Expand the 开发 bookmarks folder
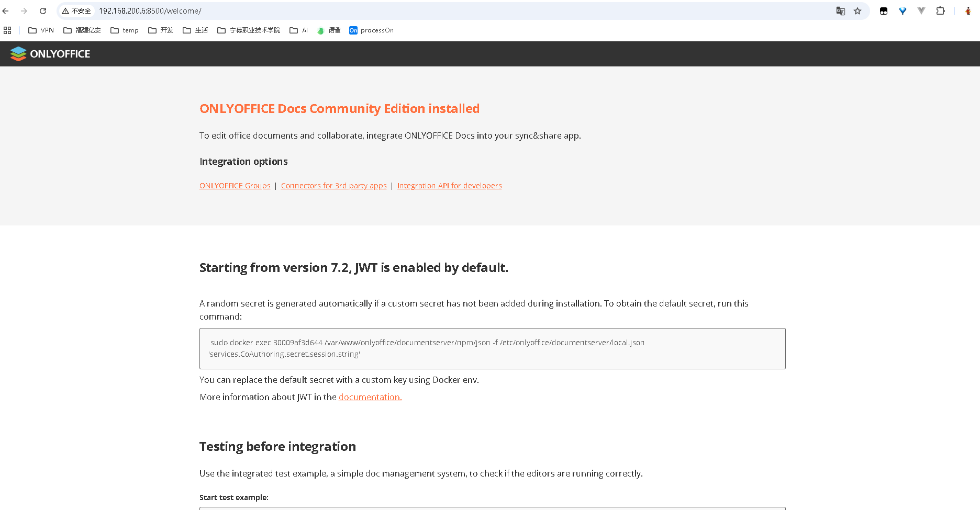This screenshot has height=510, width=980. coord(161,30)
